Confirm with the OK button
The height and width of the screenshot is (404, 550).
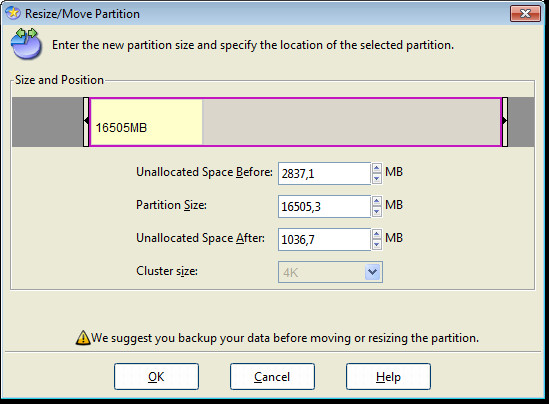point(156,377)
